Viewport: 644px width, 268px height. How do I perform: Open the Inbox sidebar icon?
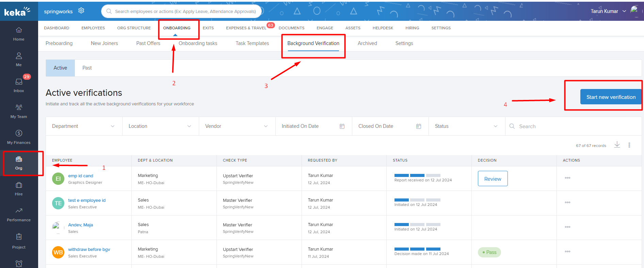pyautogui.click(x=19, y=85)
